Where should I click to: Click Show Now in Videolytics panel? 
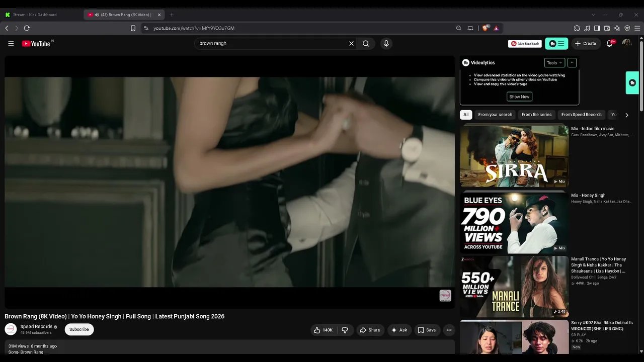(519, 97)
